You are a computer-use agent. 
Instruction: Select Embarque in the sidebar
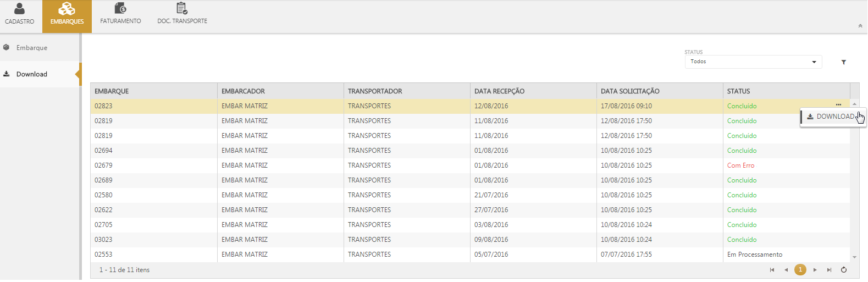[32, 48]
